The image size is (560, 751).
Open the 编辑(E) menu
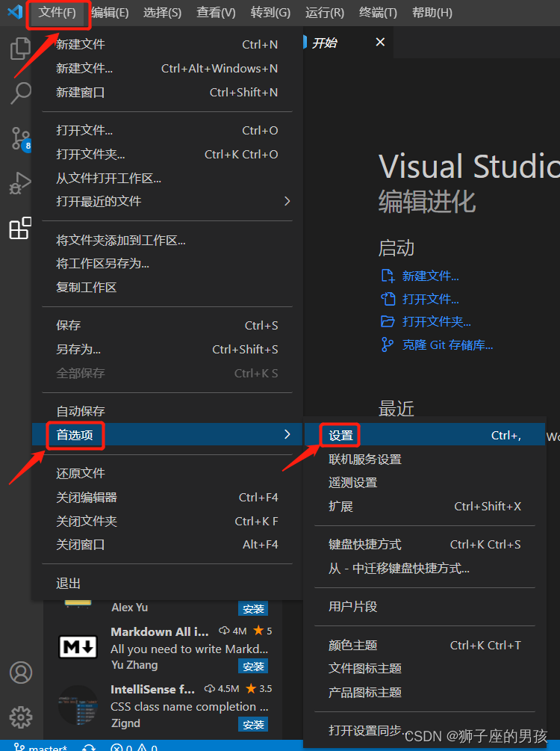coord(110,13)
